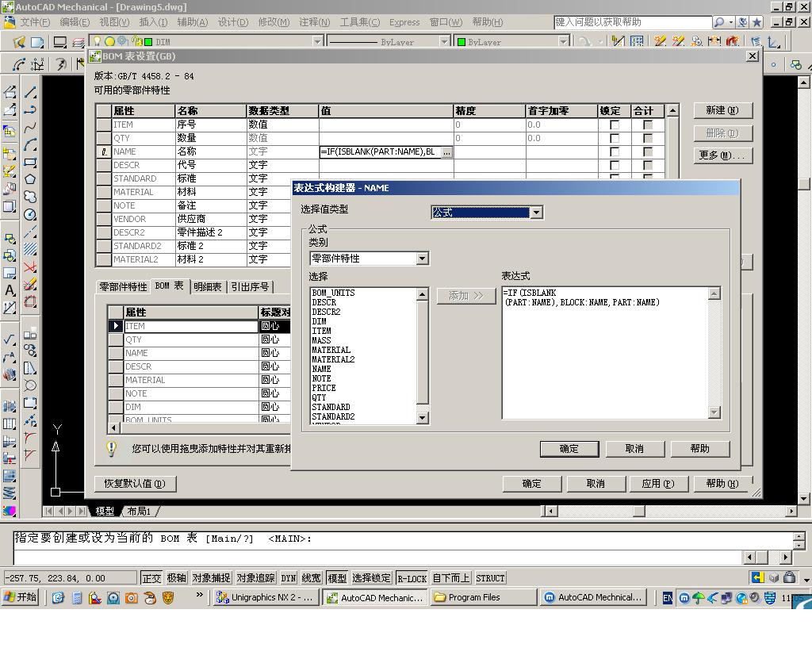This screenshot has width=812, height=671.
Task: Click the eraser tool icon
Action: 31,284
